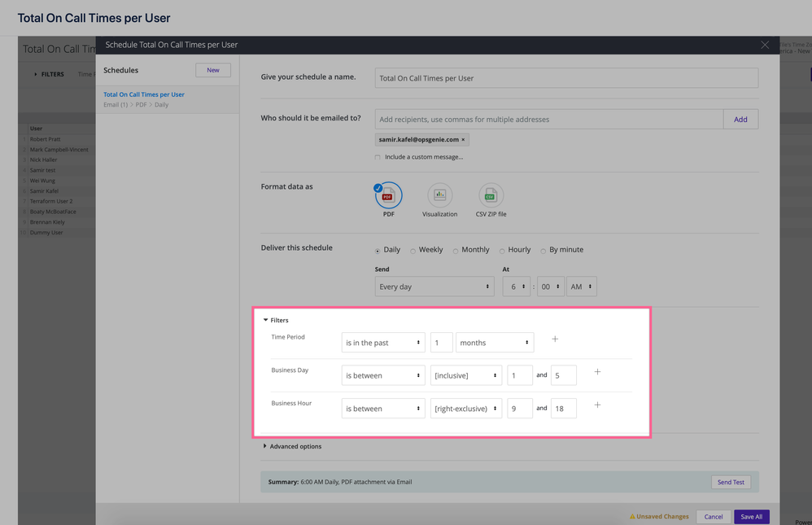Open the hour dropdown showing 6

point(517,287)
